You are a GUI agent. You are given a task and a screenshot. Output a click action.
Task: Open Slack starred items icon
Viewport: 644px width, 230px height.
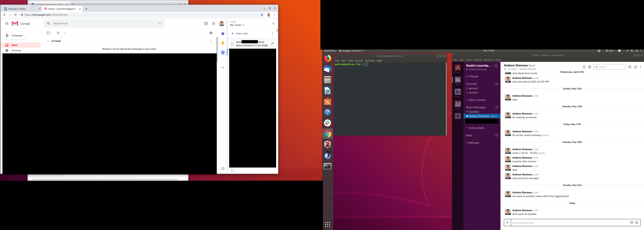635,67
